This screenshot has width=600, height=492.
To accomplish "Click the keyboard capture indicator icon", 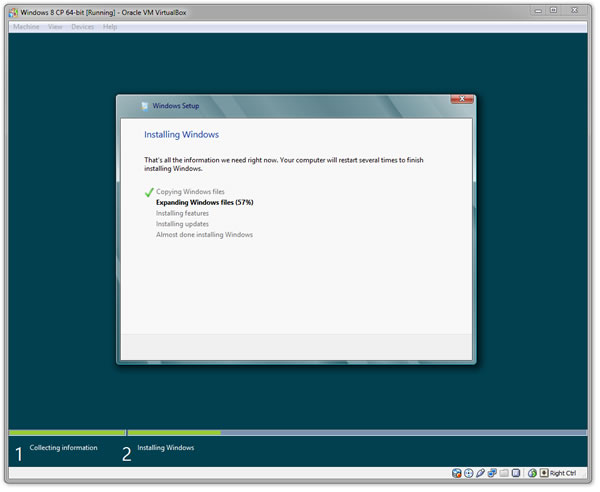I will coord(544,473).
